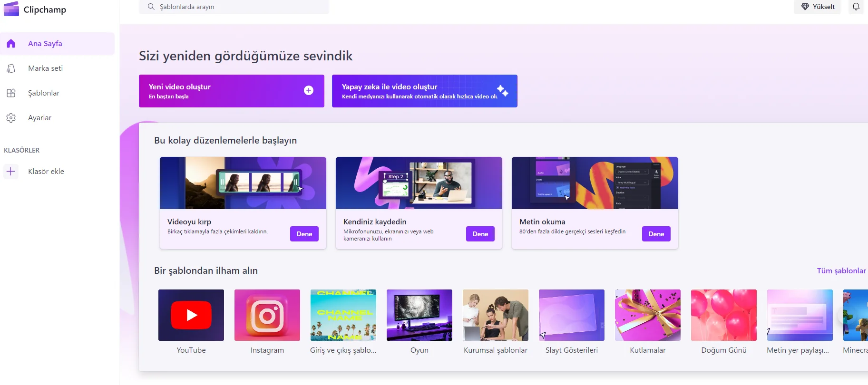
Task: Select the Doğum Günü template thumbnail
Action: [724, 315]
